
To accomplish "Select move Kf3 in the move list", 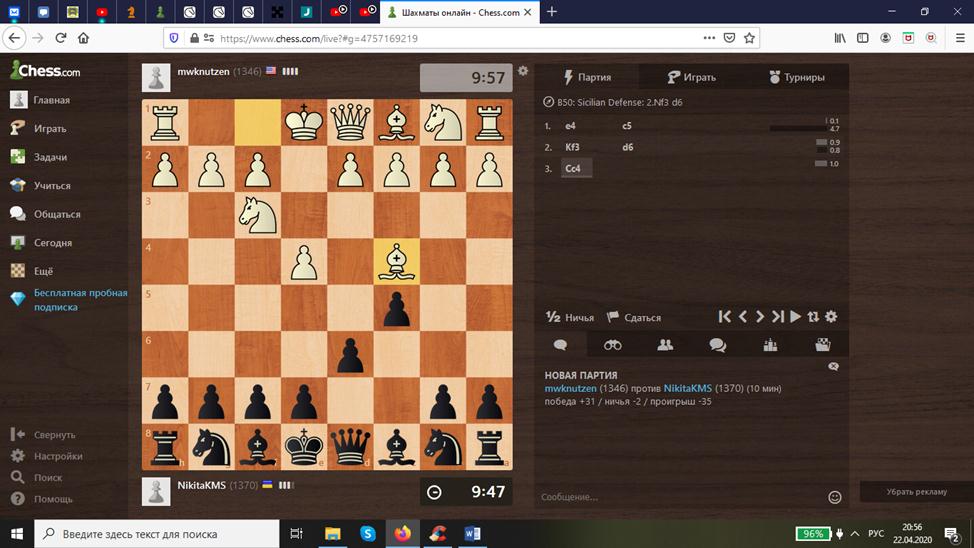I will click(572, 147).
